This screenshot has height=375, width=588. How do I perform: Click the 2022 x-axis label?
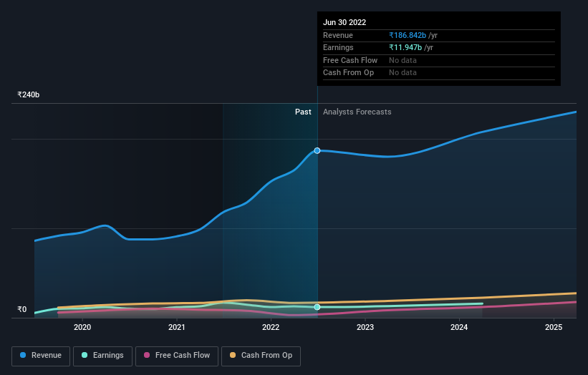tap(271, 328)
